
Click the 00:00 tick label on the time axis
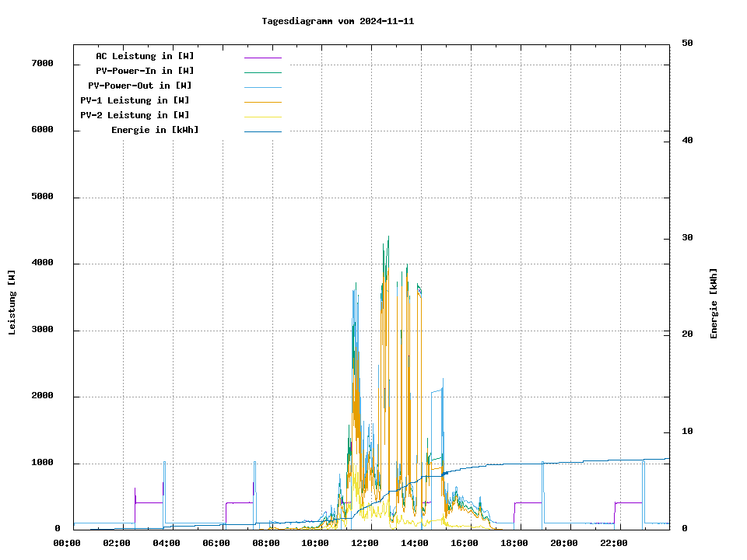pos(67,543)
